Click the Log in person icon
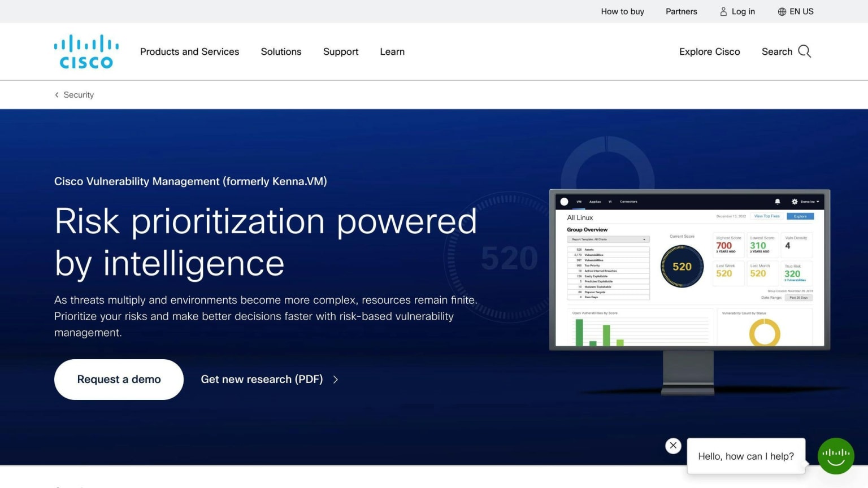Screen dimensions: 868x488 (723, 11)
